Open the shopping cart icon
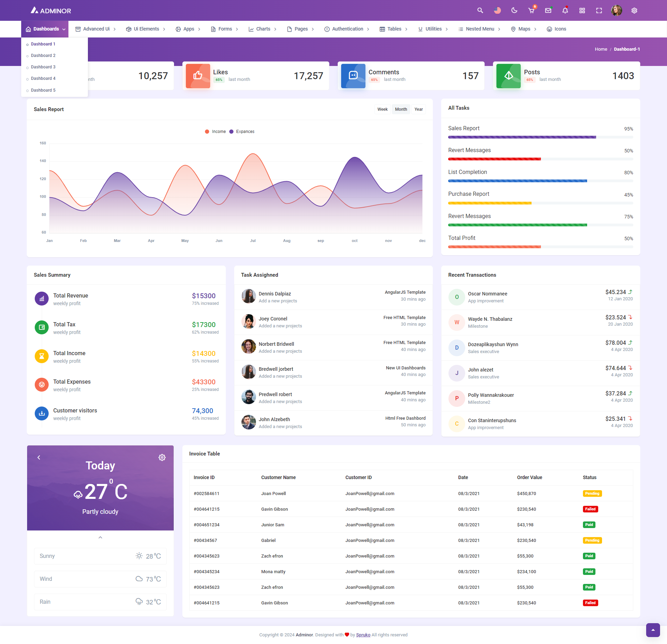The width and height of the screenshot is (667, 644). (x=531, y=10)
